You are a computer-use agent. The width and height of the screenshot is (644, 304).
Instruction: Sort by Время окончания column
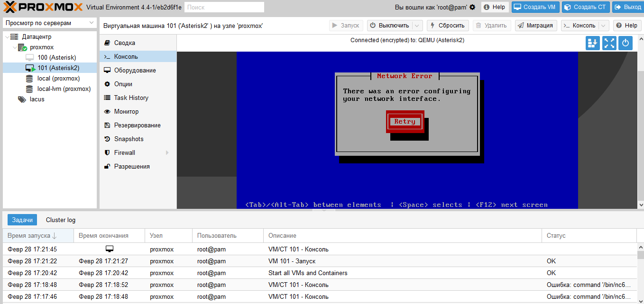point(109,235)
